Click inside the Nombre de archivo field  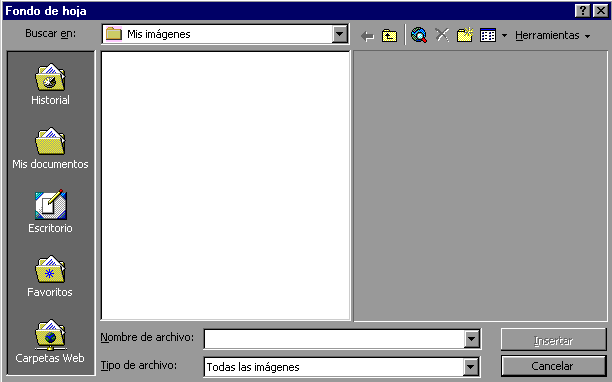click(334, 339)
